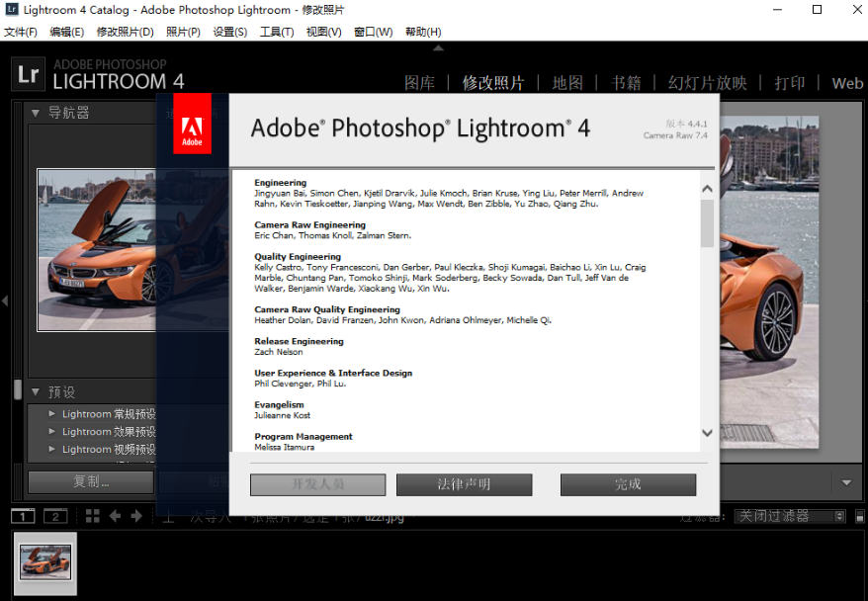868x601 pixels.
Task: Click the Lr logo identity plate
Action: coord(28,74)
